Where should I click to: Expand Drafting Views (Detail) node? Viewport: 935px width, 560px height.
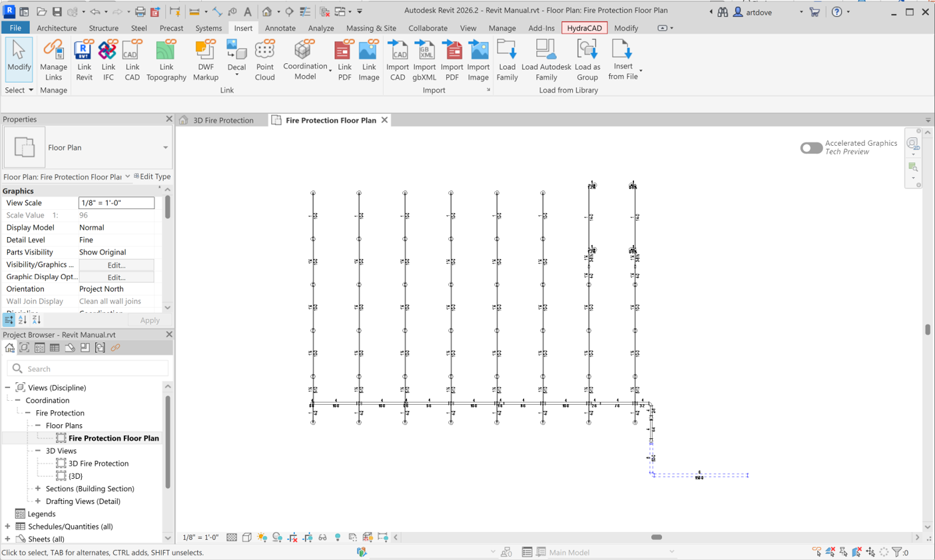(38, 501)
